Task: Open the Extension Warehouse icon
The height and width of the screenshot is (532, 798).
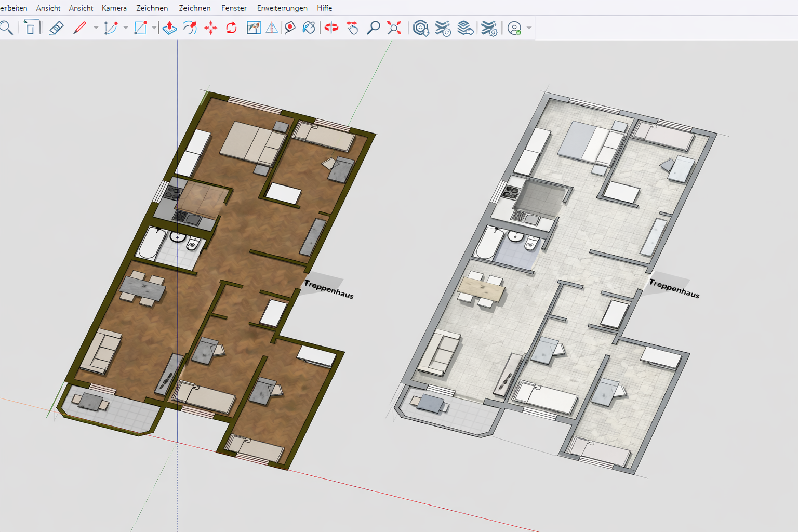Action: coord(443,28)
